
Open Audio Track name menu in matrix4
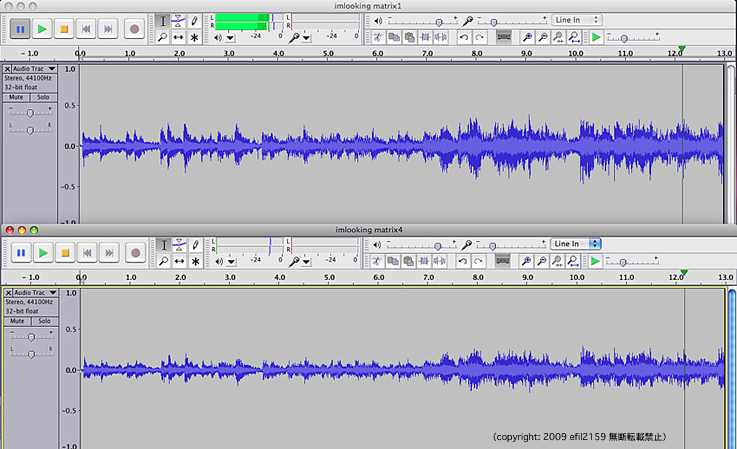35,292
